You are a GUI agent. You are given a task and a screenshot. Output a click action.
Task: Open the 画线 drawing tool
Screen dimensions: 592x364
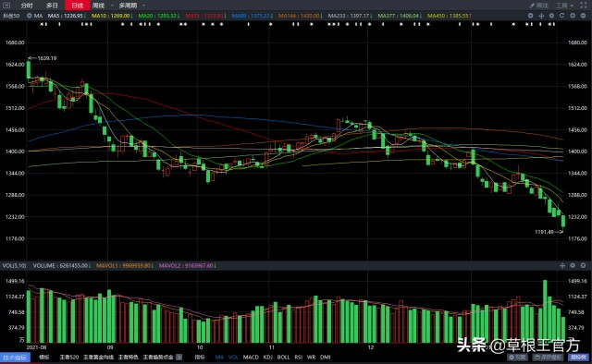tap(538, 6)
